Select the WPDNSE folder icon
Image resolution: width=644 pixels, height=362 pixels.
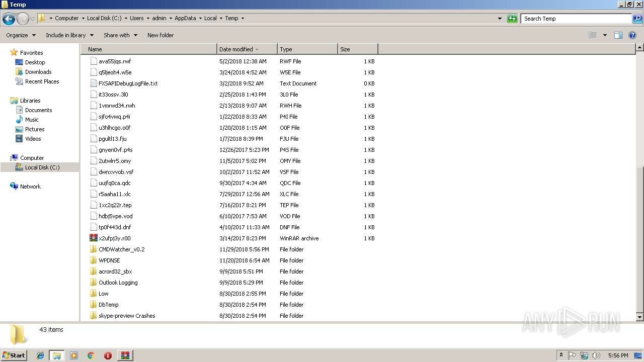tap(93, 260)
